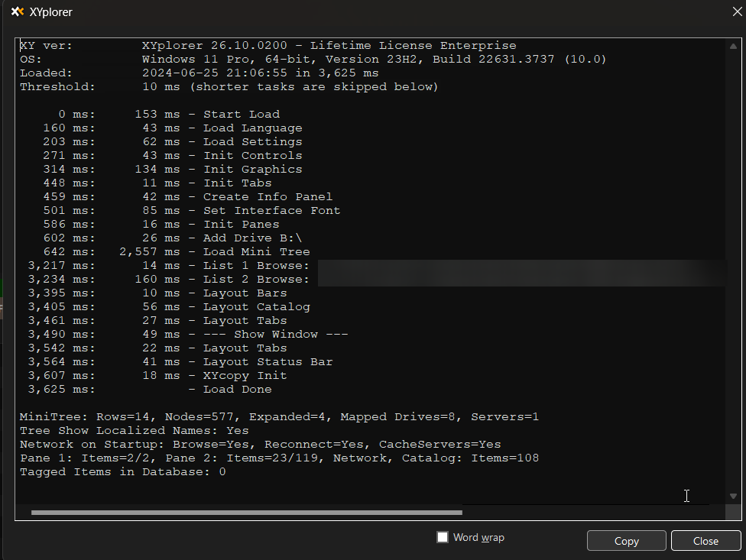Click the 'Lifetime License Enterprise' text

pyautogui.click(x=413, y=46)
